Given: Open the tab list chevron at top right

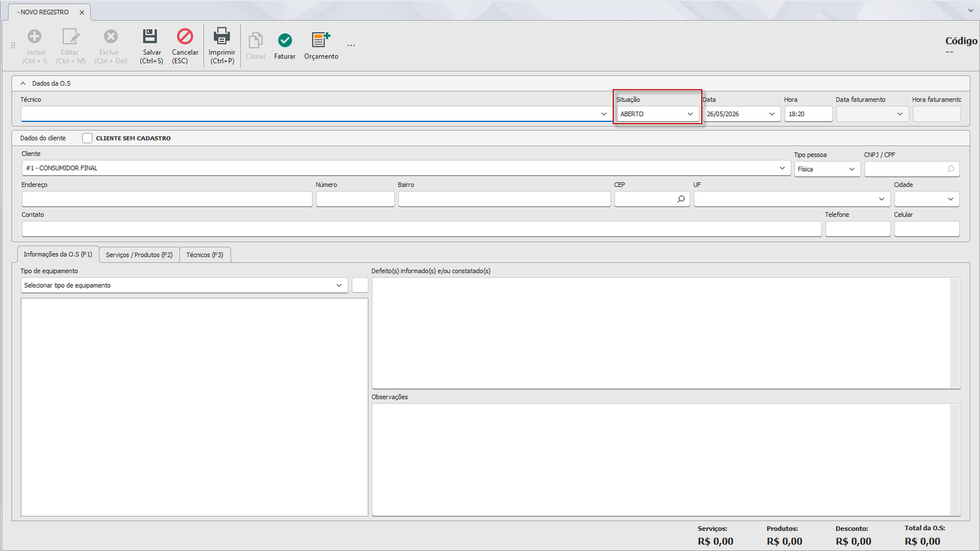Looking at the screenshot, I should pyautogui.click(x=971, y=10).
